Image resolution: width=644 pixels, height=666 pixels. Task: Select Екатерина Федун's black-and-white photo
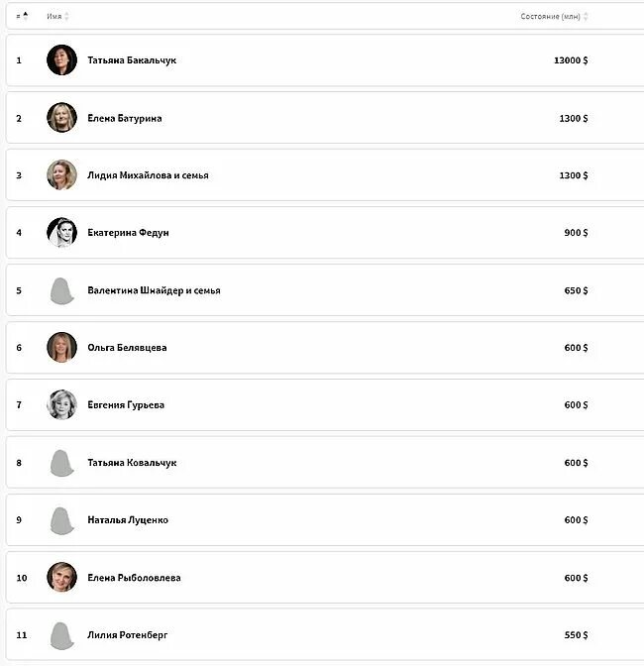pyautogui.click(x=61, y=233)
